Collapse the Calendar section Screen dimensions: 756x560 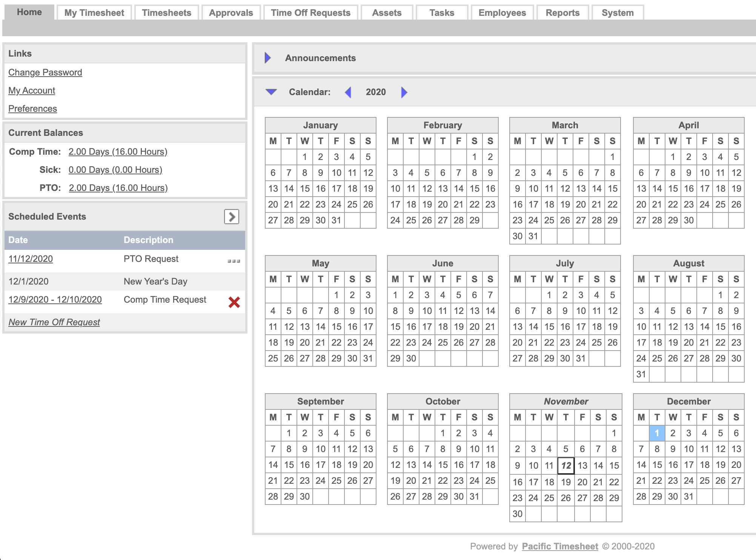(x=271, y=92)
